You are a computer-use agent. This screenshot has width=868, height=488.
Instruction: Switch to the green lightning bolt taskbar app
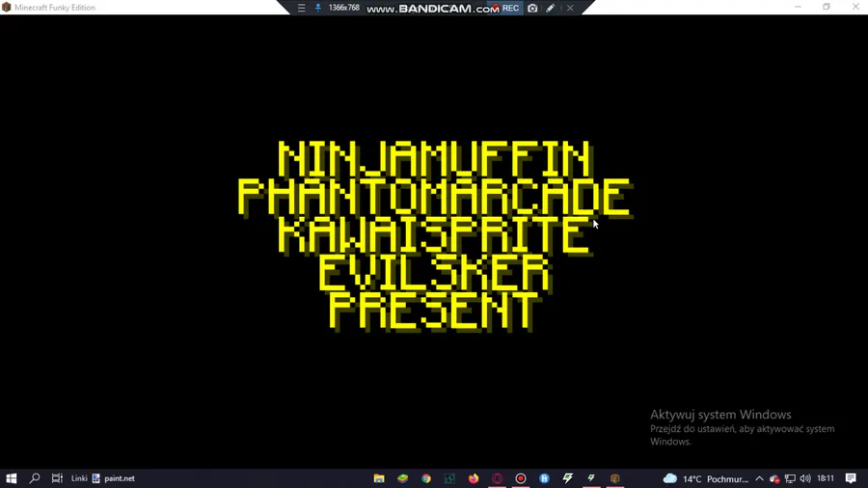591,478
